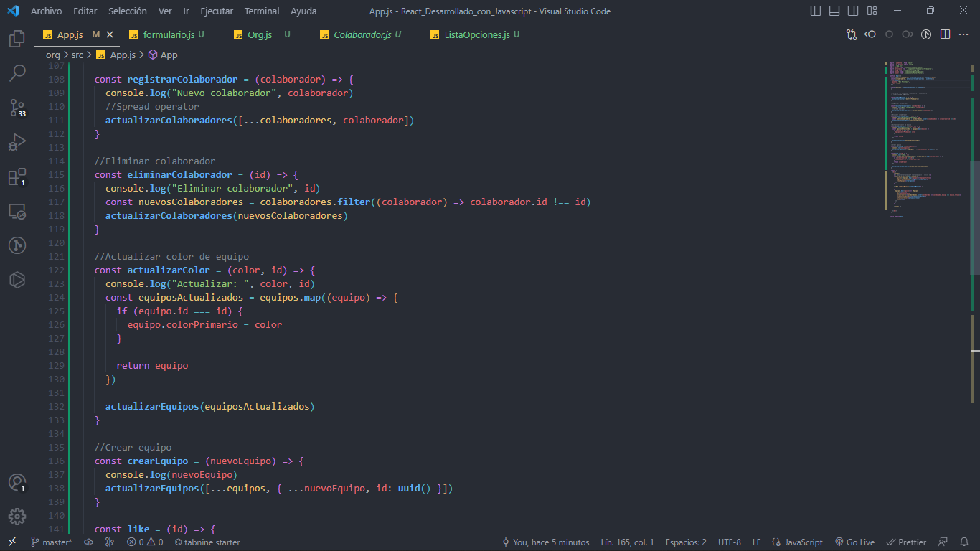This screenshot has width=980, height=551.
Task: Click errors and warnings count in status bar
Action: tap(145, 542)
